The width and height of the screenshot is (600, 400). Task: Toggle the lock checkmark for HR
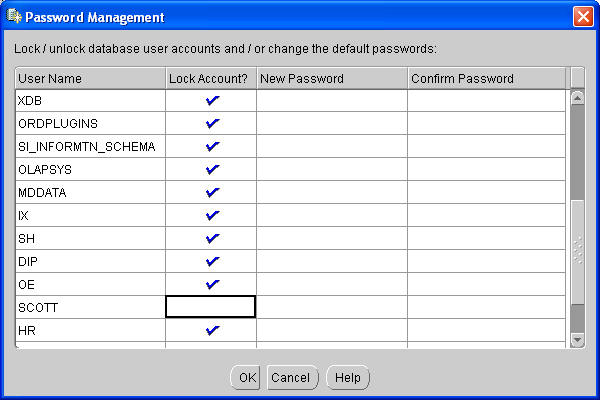coord(212,330)
